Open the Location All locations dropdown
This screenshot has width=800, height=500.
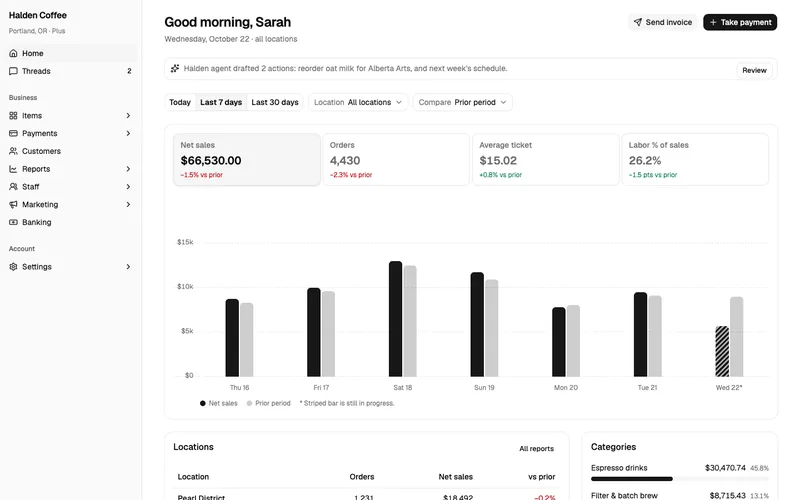pyautogui.click(x=358, y=102)
